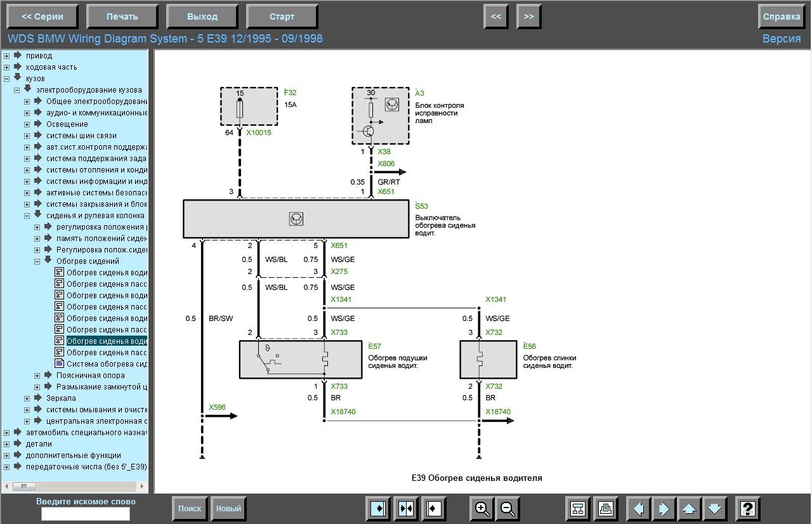Click connector label X596 in diagram
812x524 pixels.
tap(217, 407)
